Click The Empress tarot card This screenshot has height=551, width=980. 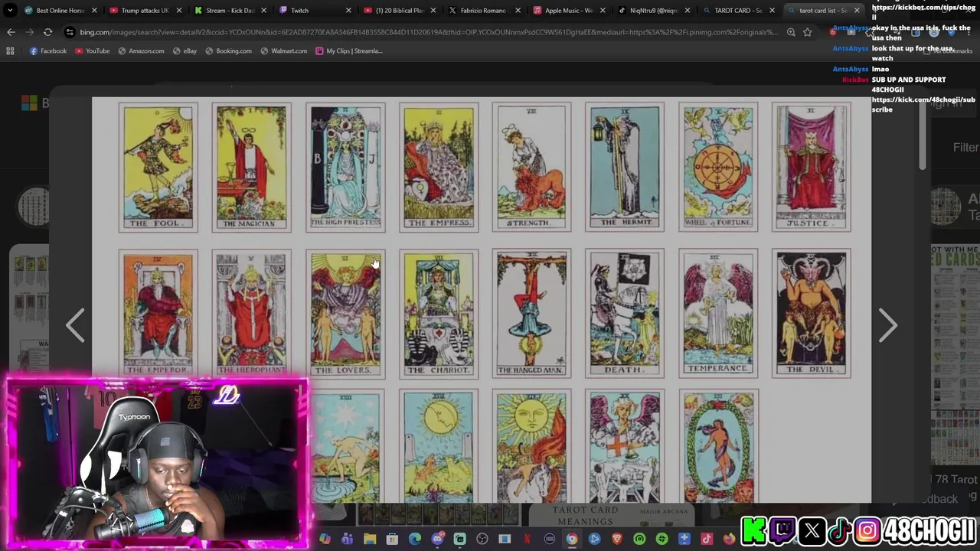click(x=439, y=167)
